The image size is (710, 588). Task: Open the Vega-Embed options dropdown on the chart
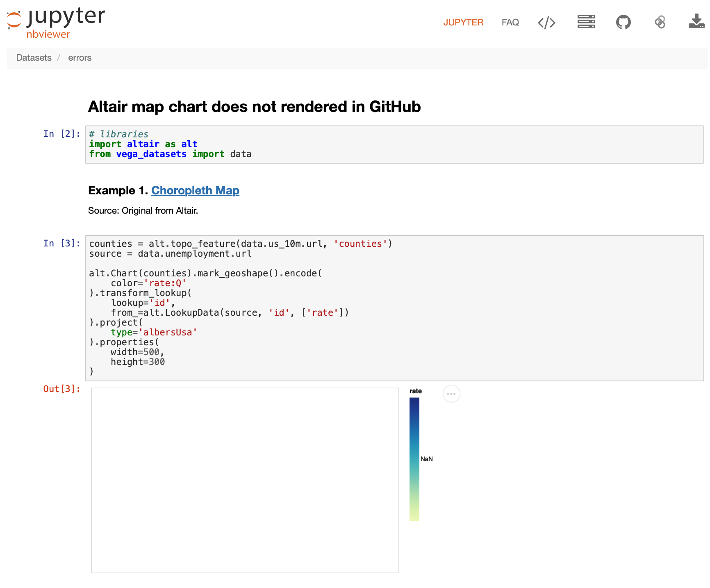point(451,394)
